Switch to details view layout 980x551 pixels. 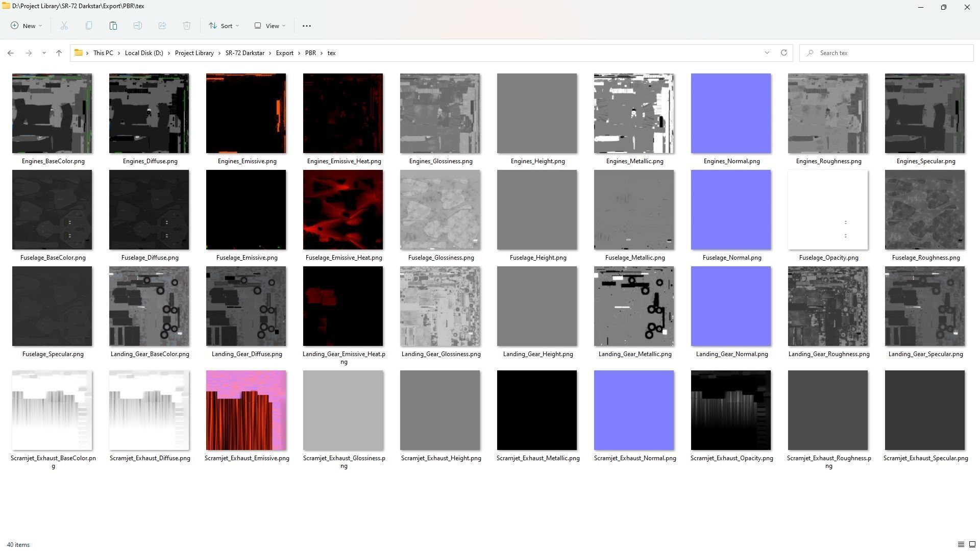[961, 544]
